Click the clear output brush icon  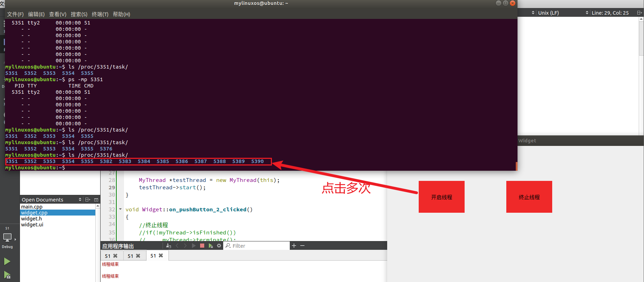169,246
